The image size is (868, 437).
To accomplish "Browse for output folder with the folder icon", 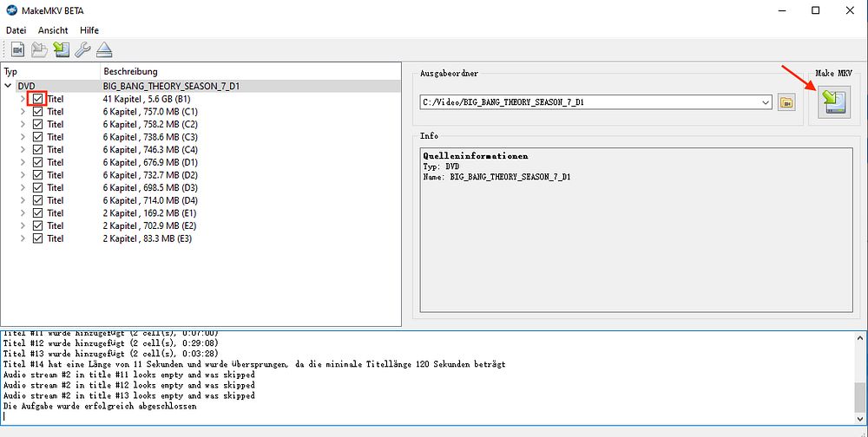I will point(786,102).
